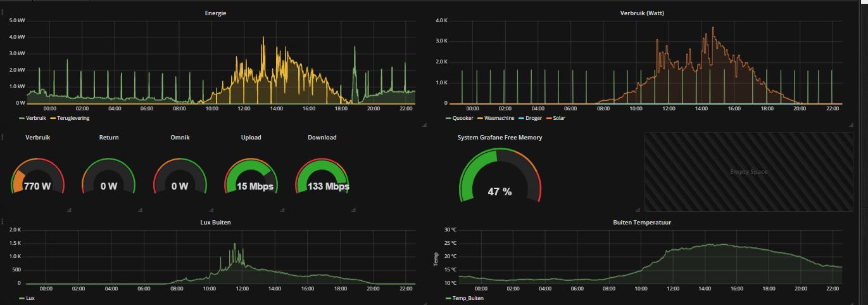Open the Verbruik (Watt) panel title menu
Viewport: 868px width, 305px height.
[x=642, y=13]
